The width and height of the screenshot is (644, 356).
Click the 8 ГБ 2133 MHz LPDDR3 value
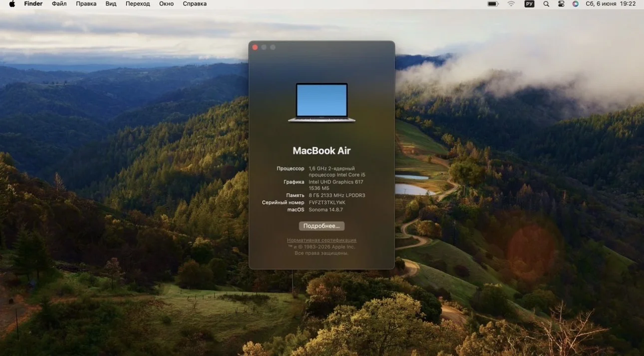point(337,195)
